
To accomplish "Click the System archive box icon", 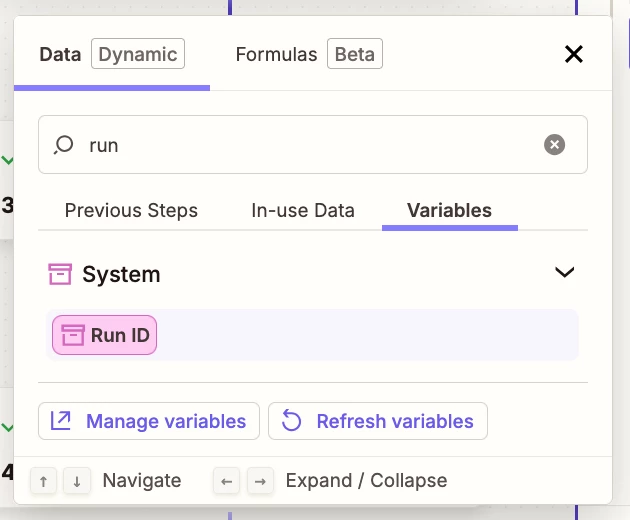I will [x=60, y=274].
